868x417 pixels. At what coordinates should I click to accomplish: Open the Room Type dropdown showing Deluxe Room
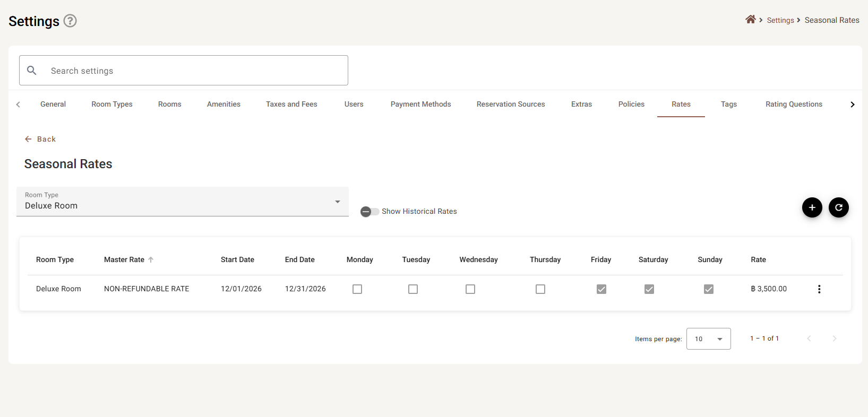point(183,202)
